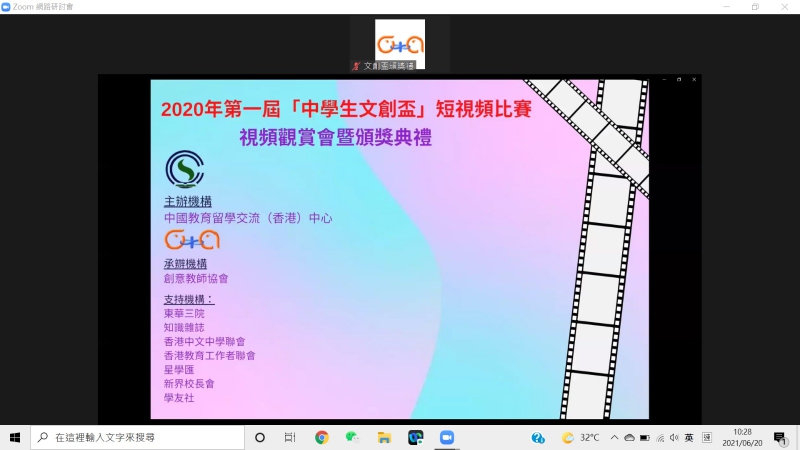Restore the shared-screen inner window
The image size is (800, 450).
pyautogui.click(x=679, y=80)
